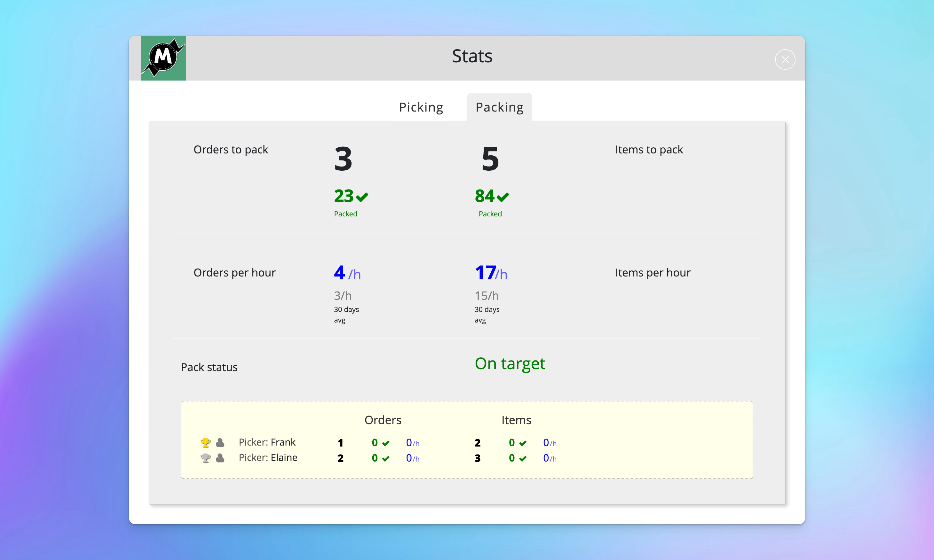Click the large '5' items to pack
The height and width of the screenshot is (560, 934).
click(x=490, y=159)
